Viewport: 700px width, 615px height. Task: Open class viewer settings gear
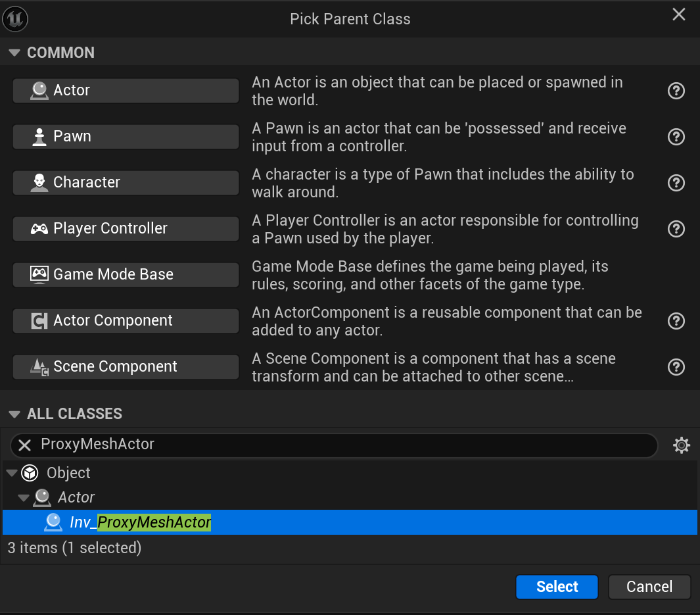(x=682, y=445)
